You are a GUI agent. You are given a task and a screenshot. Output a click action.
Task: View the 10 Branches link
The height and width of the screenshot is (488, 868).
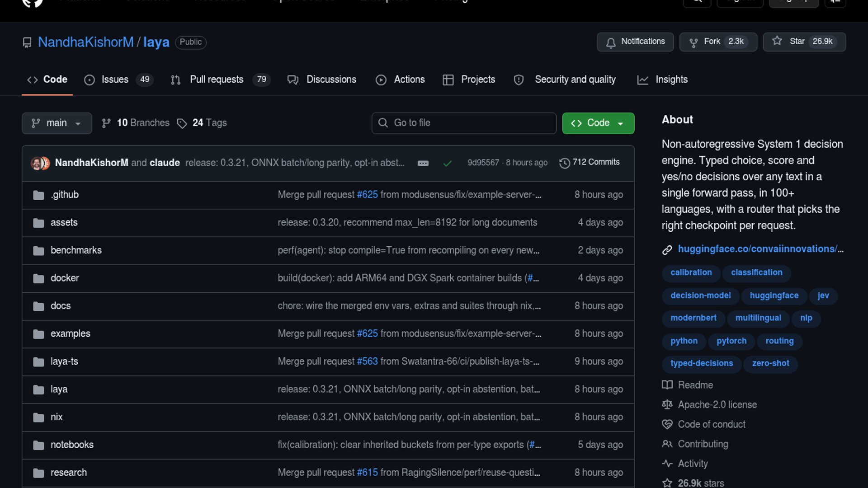point(136,123)
